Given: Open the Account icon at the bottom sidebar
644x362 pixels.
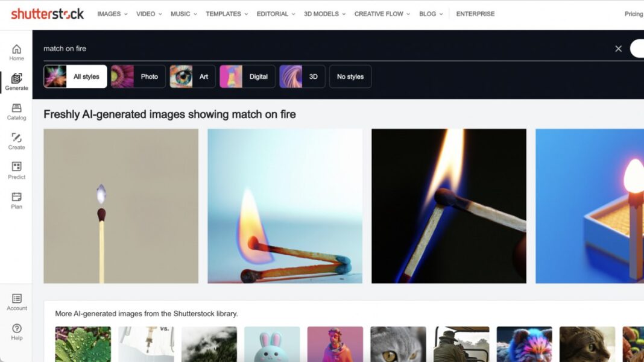Looking at the screenshot, I should (16, 300).
